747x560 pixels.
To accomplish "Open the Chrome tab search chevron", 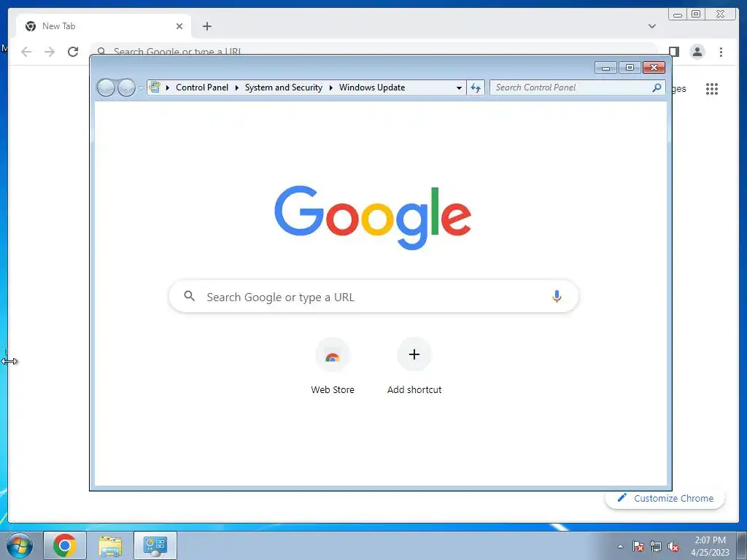I will [x=652, y=26].
